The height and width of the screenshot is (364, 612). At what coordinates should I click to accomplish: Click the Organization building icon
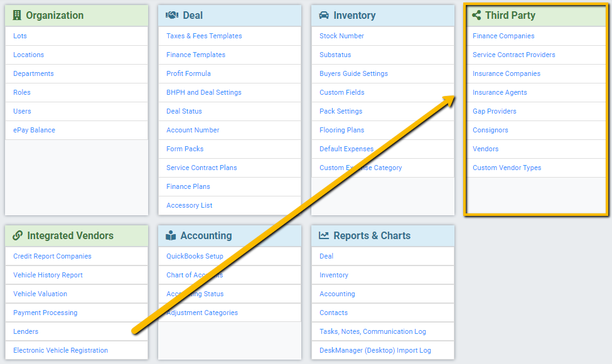[x=17, y=16]
